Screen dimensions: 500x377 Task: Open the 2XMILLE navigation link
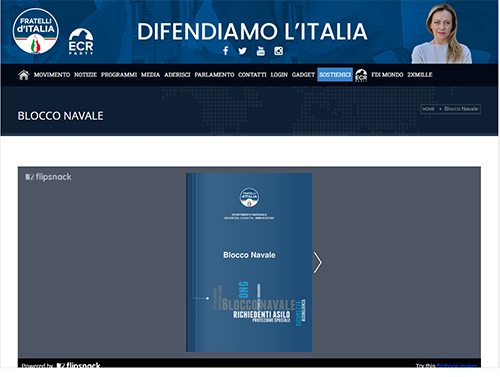420,75
